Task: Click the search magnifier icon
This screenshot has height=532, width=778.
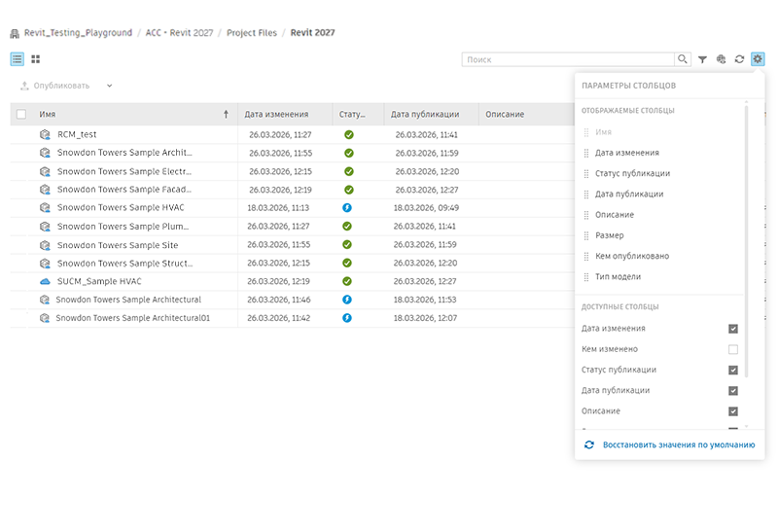Action: click(x=683, y=59)
